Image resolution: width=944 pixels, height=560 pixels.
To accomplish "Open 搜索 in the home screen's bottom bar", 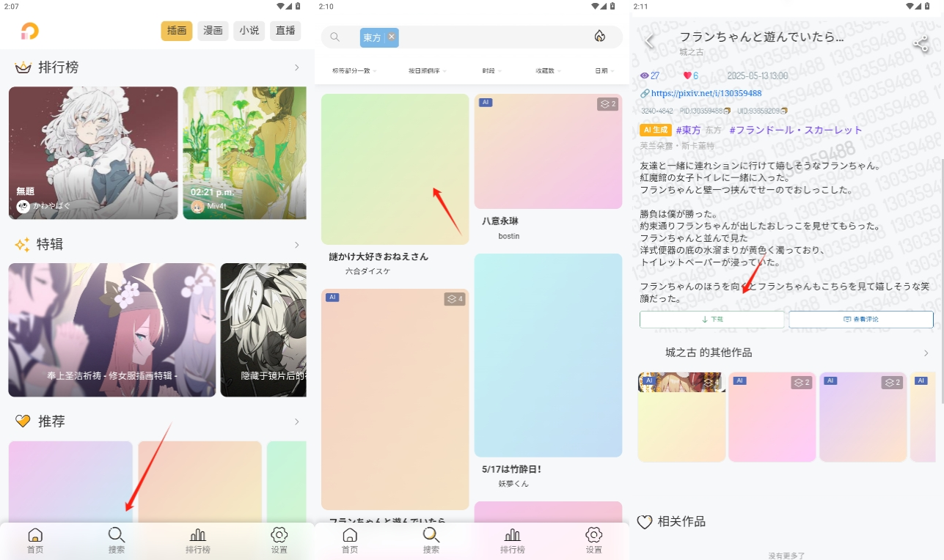I will coord(117,540).
